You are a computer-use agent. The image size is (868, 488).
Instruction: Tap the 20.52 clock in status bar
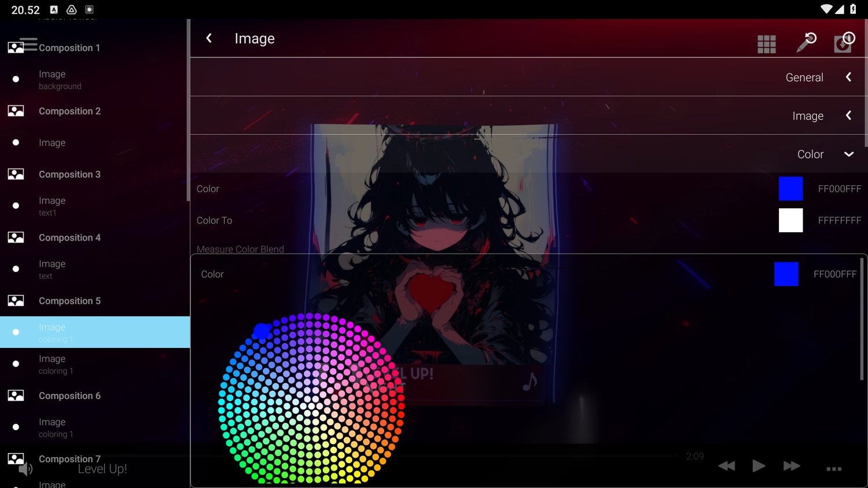click(x=25, y=10)
